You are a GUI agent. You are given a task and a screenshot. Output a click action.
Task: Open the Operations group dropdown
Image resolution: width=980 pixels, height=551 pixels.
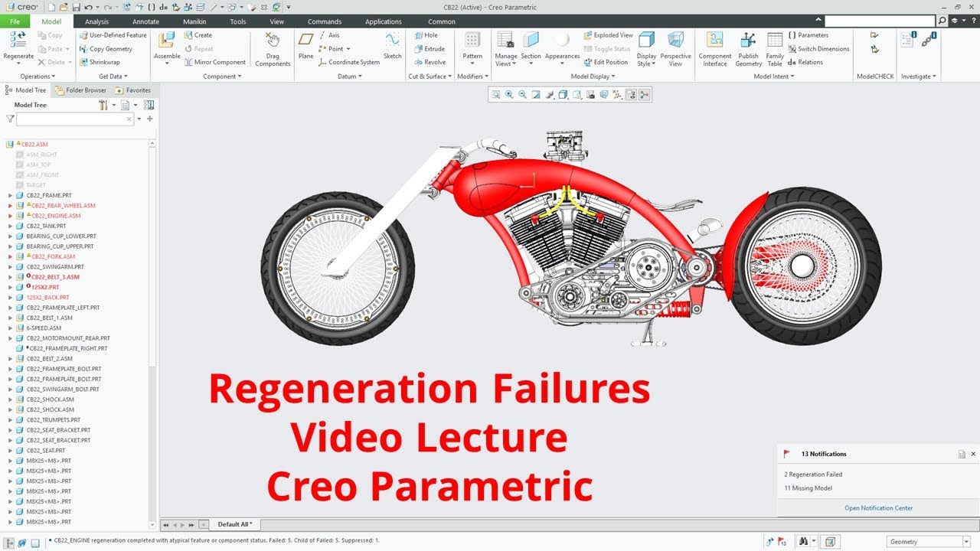(38, 77)
